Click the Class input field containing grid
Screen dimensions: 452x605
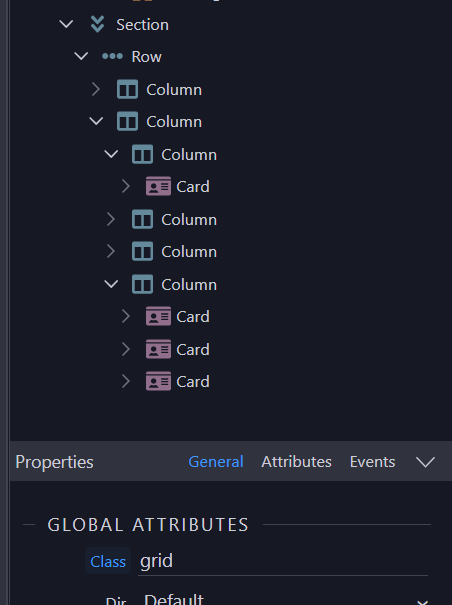[x=283, y=561]
